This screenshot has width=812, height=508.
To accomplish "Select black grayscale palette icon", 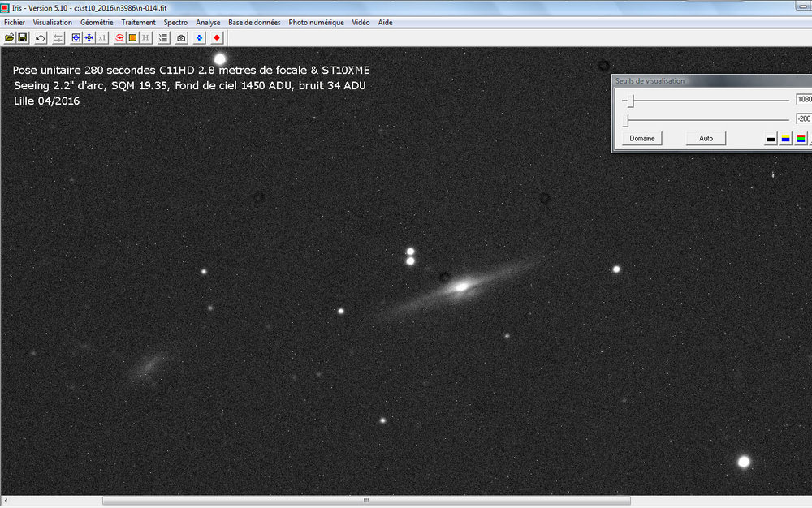I will pyautogui.click(x=771, y=139).
